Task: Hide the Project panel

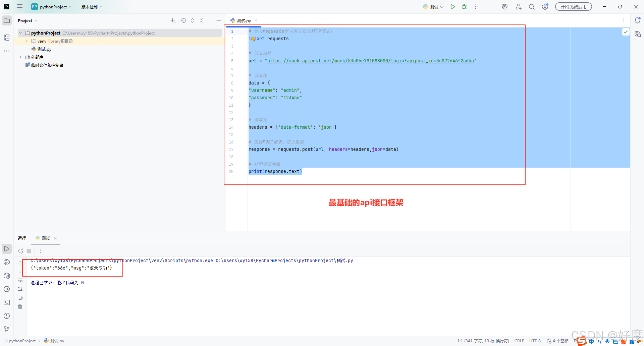Action: 219,20
